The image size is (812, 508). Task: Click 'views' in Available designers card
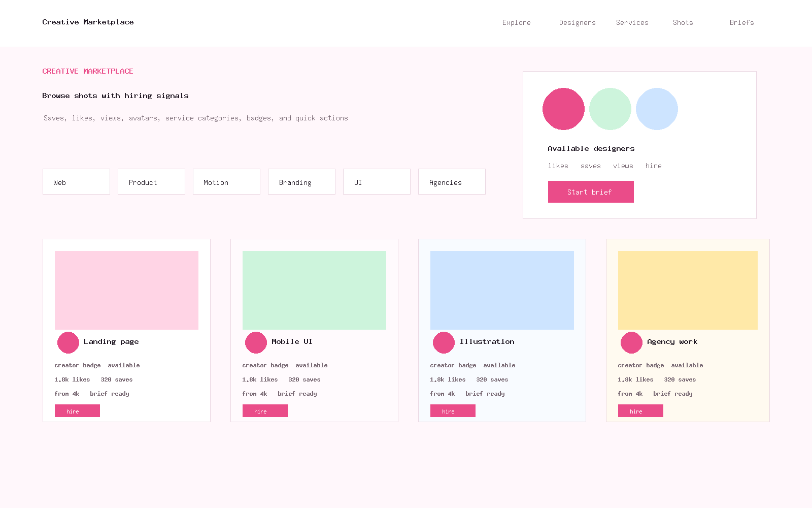(623, 166)
